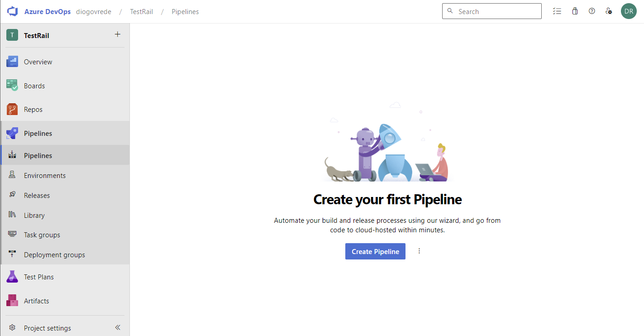Open the Help question mark icon
Screen dimensions: 644x336
(x=592, y=11)
